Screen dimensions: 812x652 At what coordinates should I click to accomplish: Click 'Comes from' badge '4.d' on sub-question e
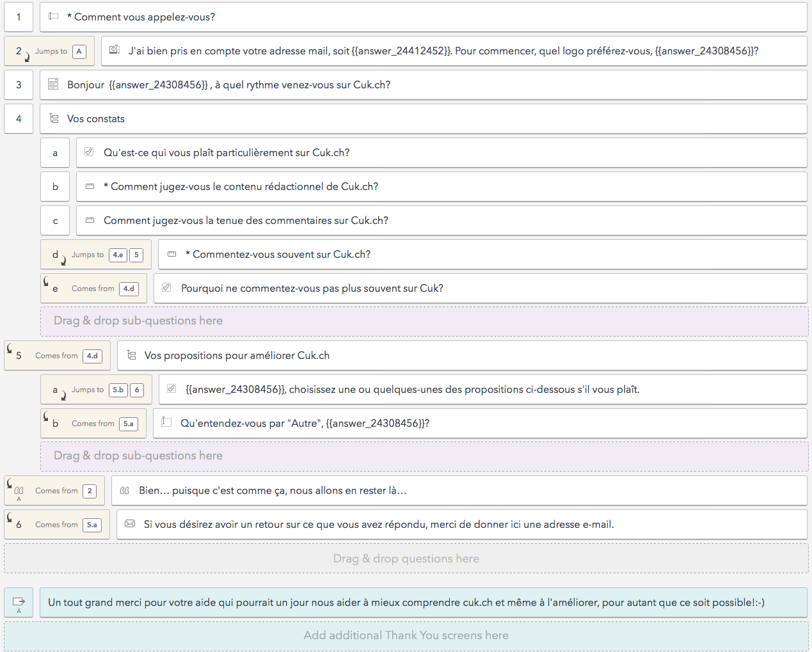[129, 289]
